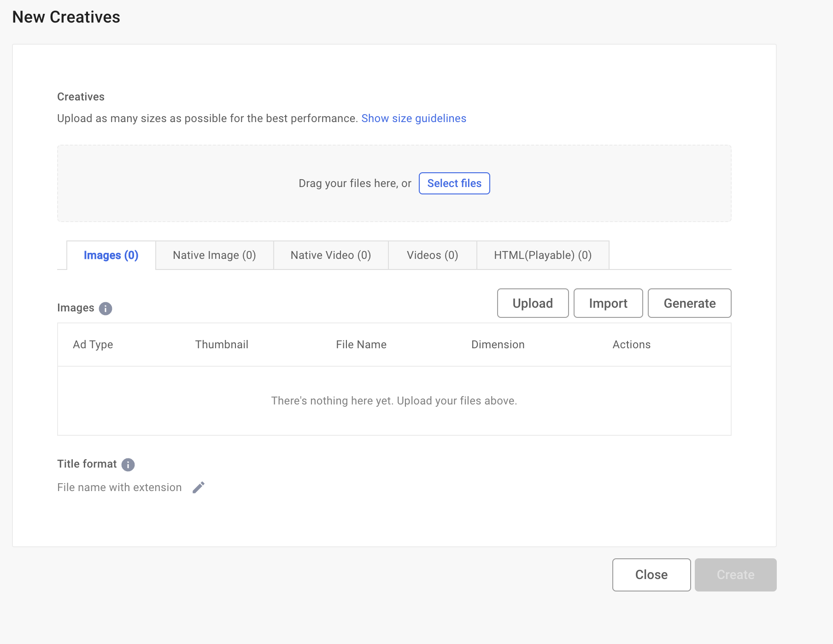The width and height of the screenshot is (833, 644).
Task: Click the Import button
Action: [608, 303]
